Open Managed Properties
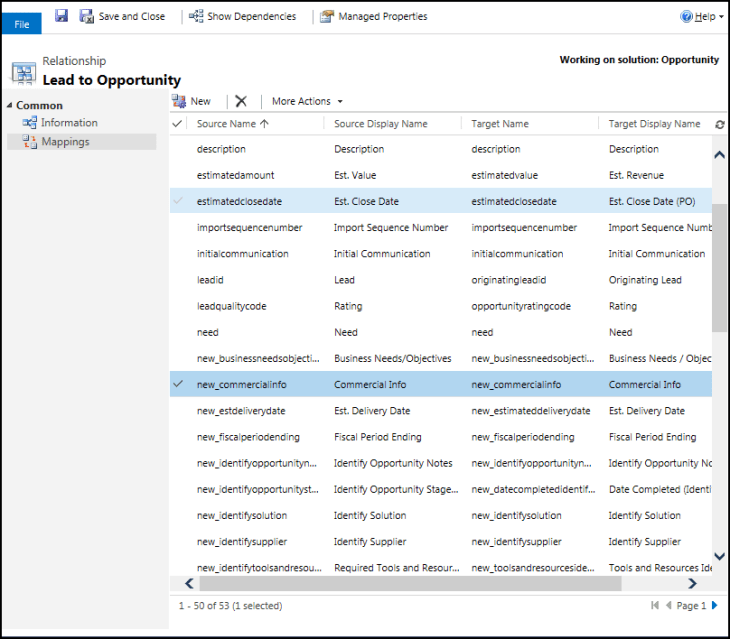The height and width of the screenshot is (639, 730). pos(373,16)
